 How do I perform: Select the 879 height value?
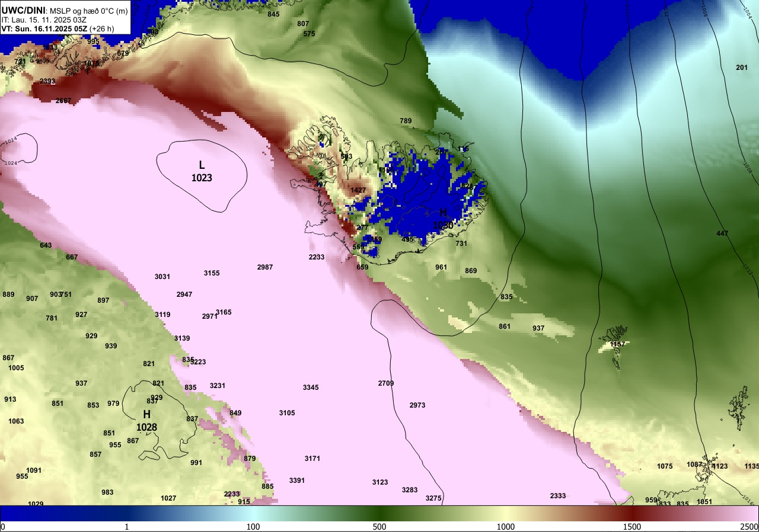pos(250,459)
